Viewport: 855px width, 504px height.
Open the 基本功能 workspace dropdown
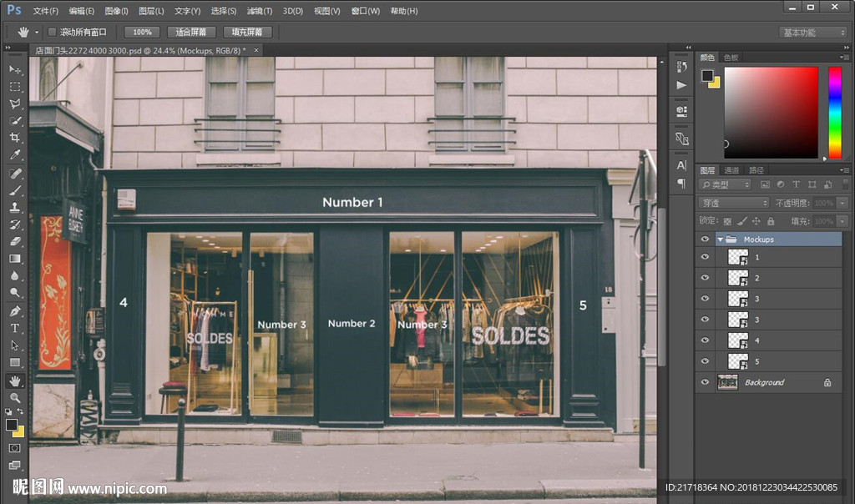(x=813, y=33)
